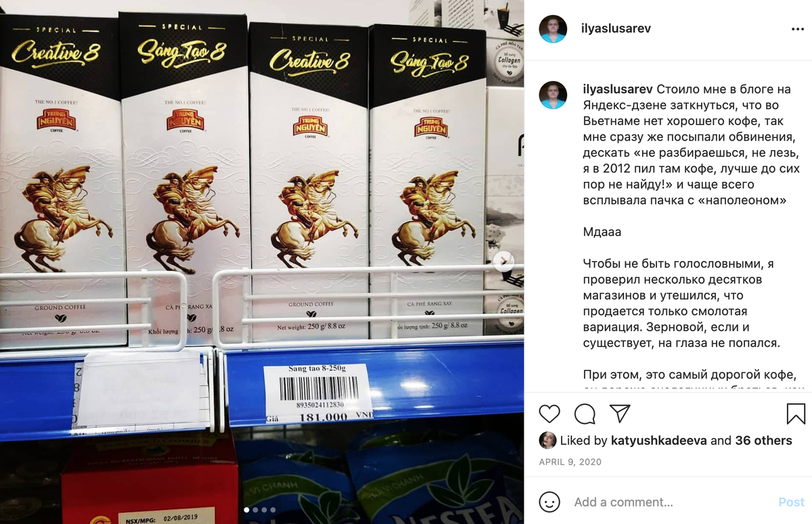Screen dimensions: 812x524
Task: Save the post with the bookmark icon
Action: pyautogui.click(x=796, y=414)
